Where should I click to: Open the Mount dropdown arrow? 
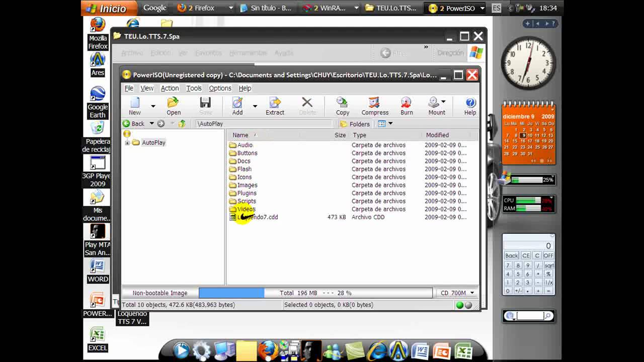(x=443, y=102)
